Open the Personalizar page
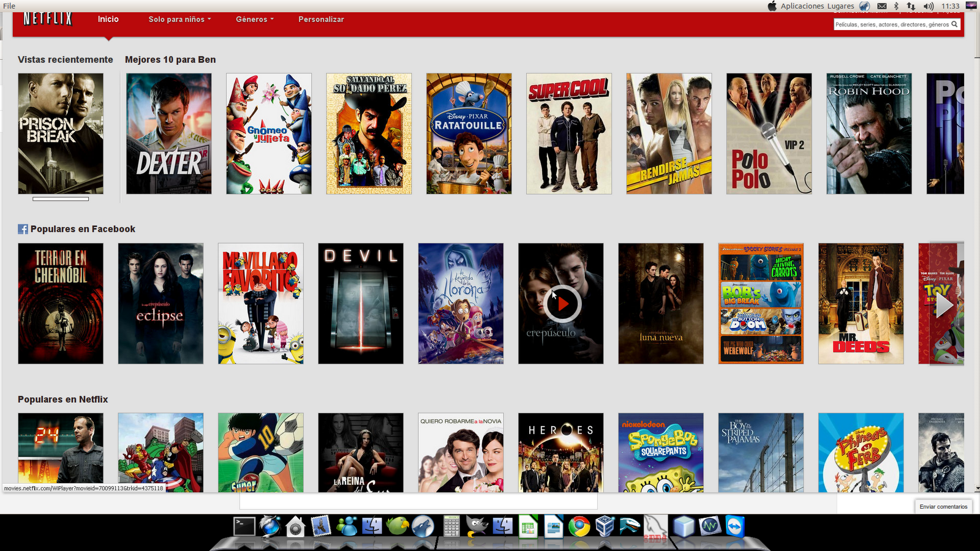Screen dimensions: 980x551 pos(320,19)
